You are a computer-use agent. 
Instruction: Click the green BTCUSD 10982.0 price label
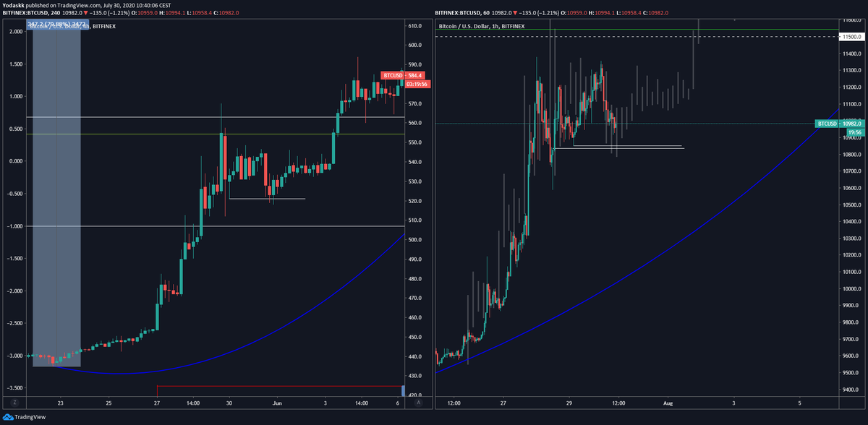click(838, 124)
